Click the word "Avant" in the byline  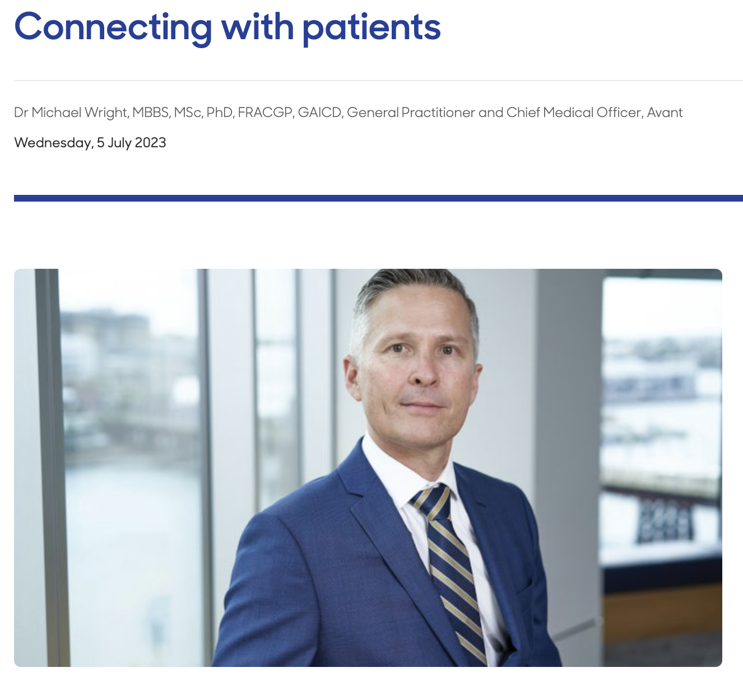(x=665, y=113)
